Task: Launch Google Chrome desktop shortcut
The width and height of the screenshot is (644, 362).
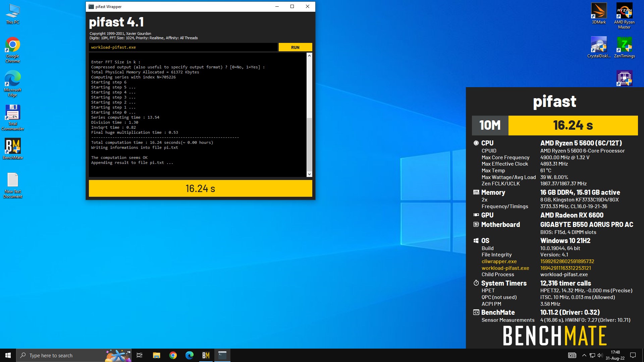Action: click(13, 50)
